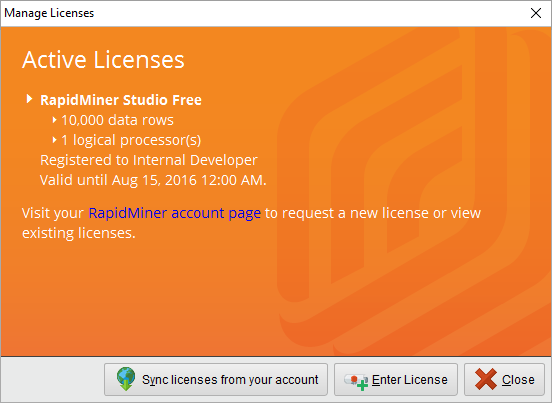Image resolution: width=552 pixels, height=403 pixels.
Task: Click the 'existing licenses.' text line
Action: 79,233
